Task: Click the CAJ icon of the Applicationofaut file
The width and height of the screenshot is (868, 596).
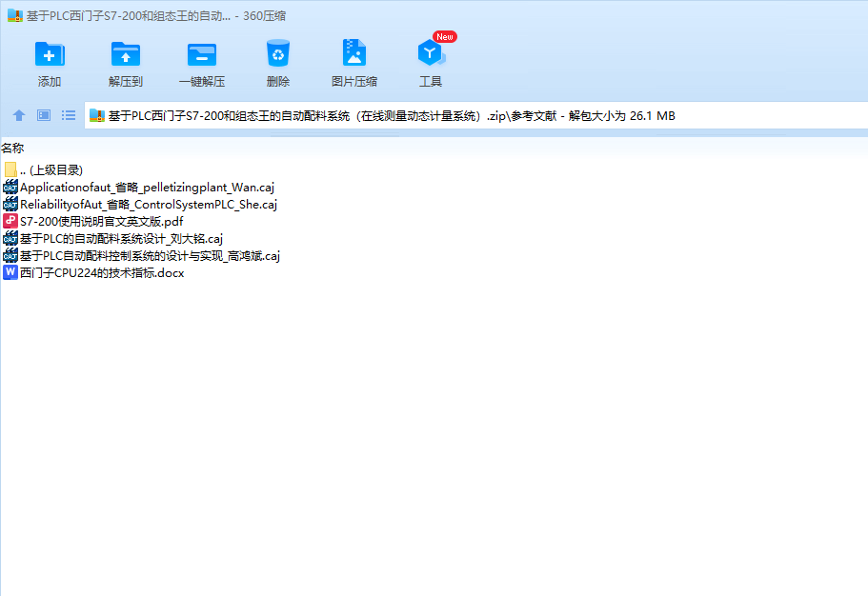Action: click(10, 187)
